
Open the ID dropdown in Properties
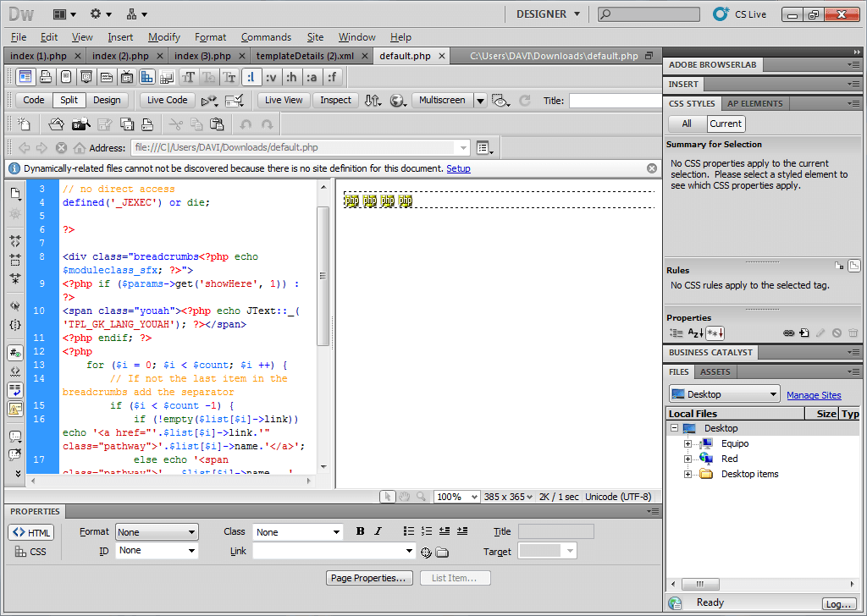tap(157, 550)
